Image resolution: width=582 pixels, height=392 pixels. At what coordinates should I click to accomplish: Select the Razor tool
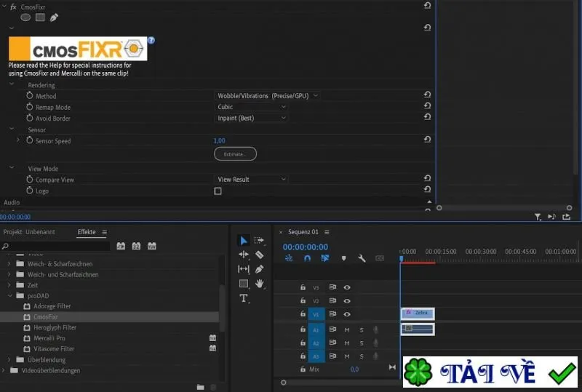pyautogui.click(x=259, y=255)
